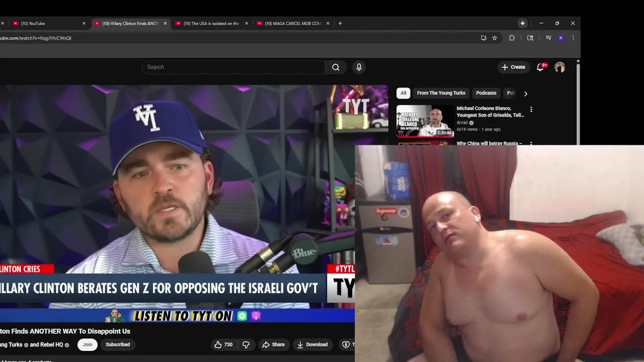
Task: Open the YouTube account avatar menu
Action: click(559, 67)
